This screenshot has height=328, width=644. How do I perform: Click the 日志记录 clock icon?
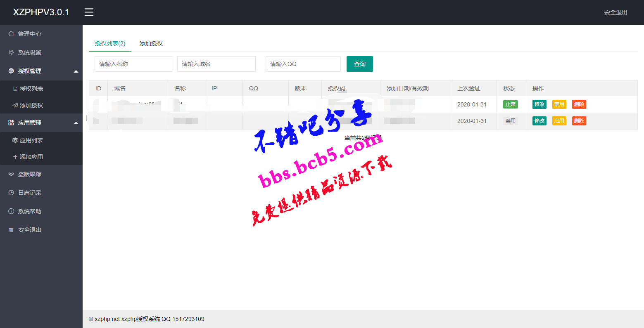11,193
